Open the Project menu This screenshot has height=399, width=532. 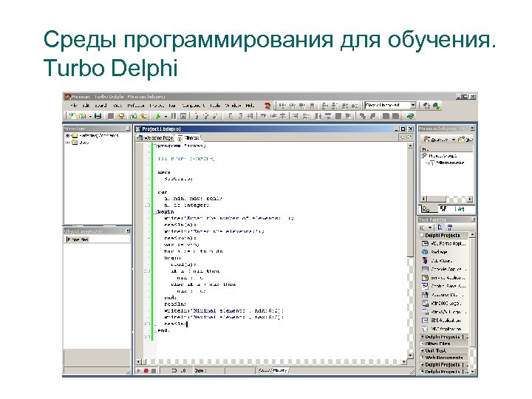point(157,106)
